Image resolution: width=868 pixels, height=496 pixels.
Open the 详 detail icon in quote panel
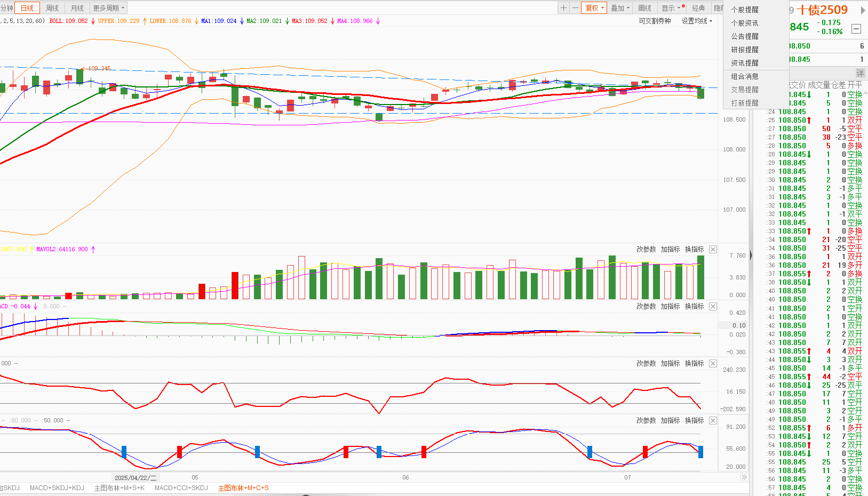pyautogui.click(x=860, y=73)
